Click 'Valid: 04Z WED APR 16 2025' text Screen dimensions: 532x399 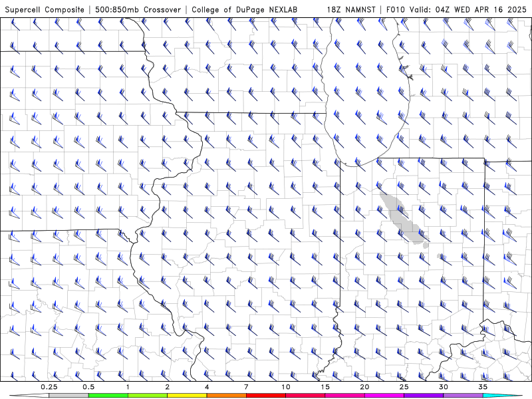click(x=468, y=9)
